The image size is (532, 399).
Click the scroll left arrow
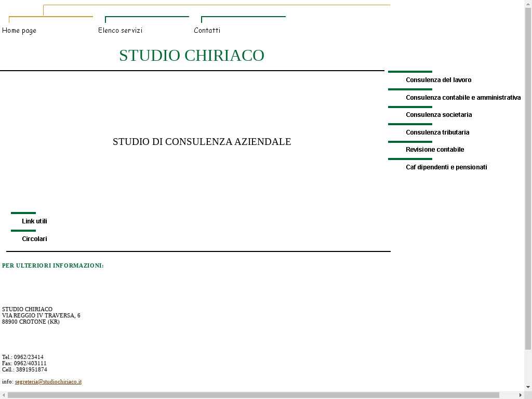[4, 395]
